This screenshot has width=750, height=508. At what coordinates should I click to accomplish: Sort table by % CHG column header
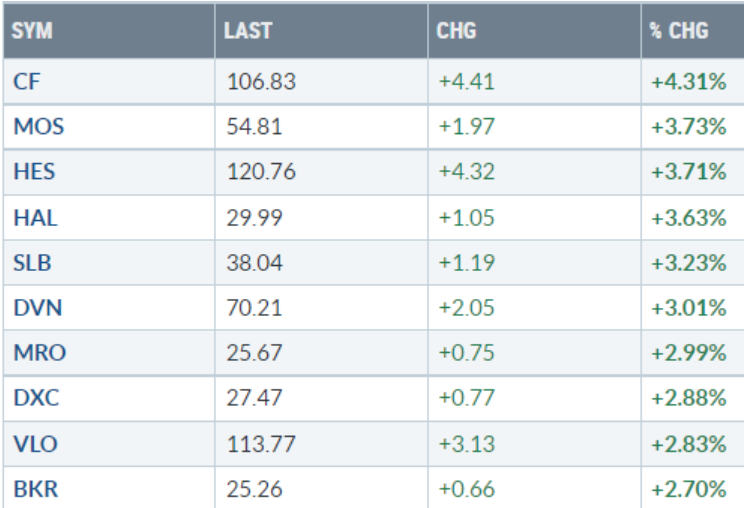tap(679, 31)
